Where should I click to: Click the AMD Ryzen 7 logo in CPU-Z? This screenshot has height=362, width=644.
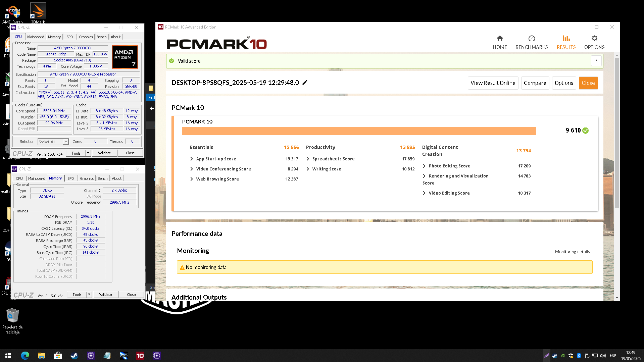[x=125, y=57]
